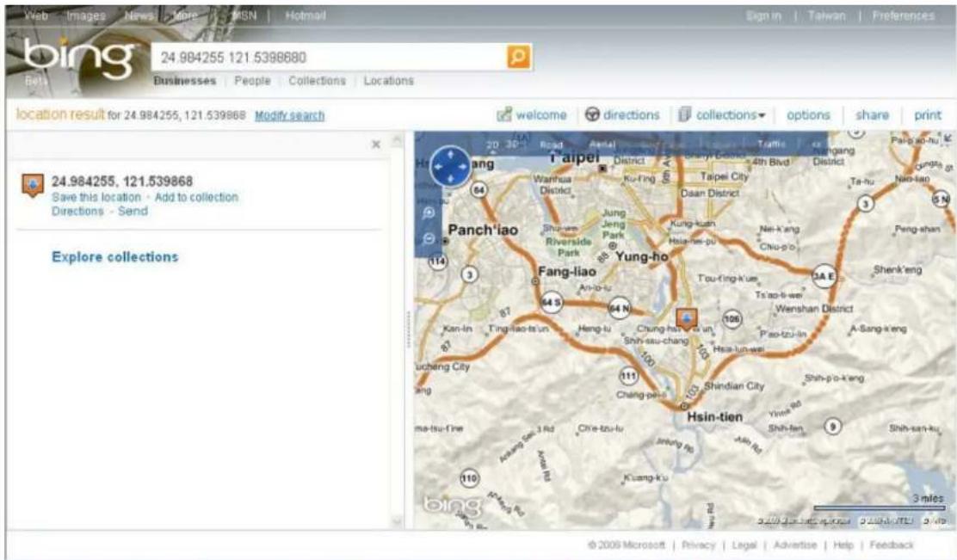Select the Businesses search category
The height and width of the screenshot is (560, 957).
click(x=185, y=81)
